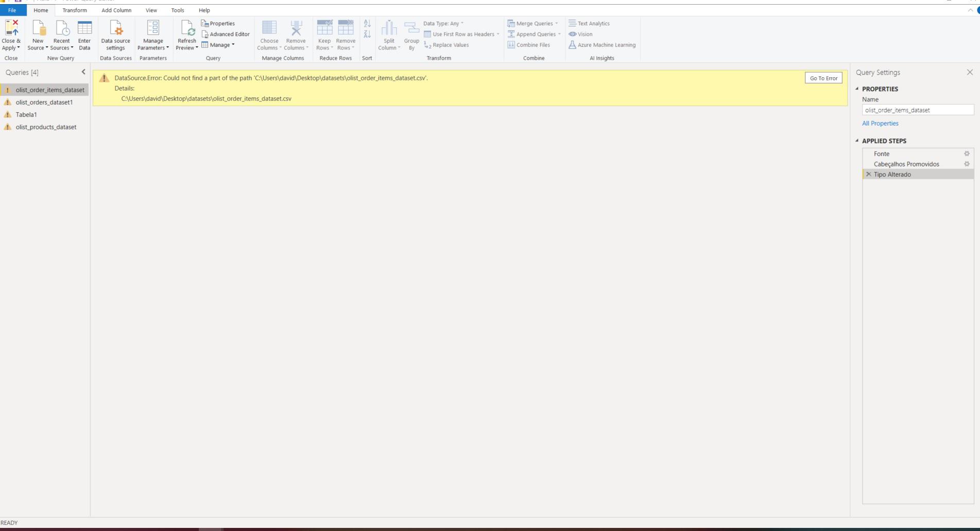The height and width of the screenshot is (531, 980).
Task: Sort descending with the Z-A icon
Action: (367, 34)
